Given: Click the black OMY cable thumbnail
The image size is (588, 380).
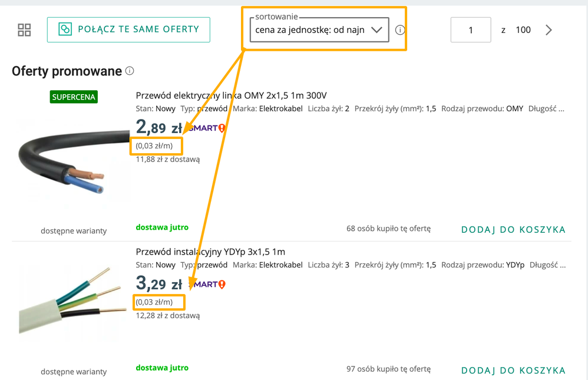Looking at the screenshot, I should [x=74, y=162].
